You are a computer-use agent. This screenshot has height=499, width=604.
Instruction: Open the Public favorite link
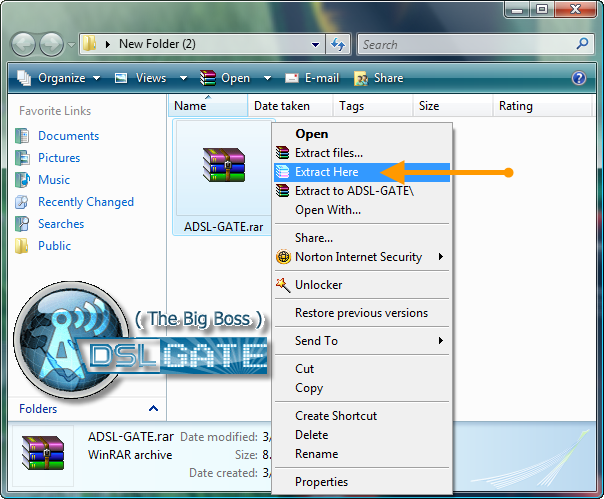[54, 246]
